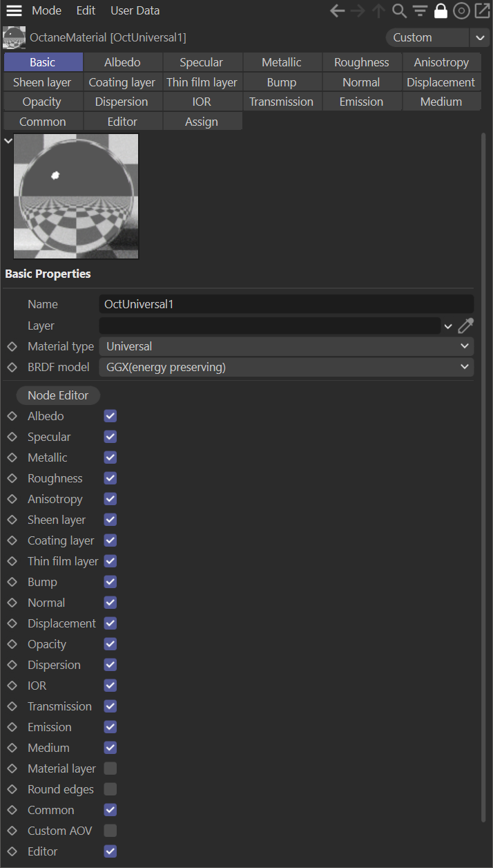Open panel in new window icon
The image size is (493, 868).
click(482, 11)
